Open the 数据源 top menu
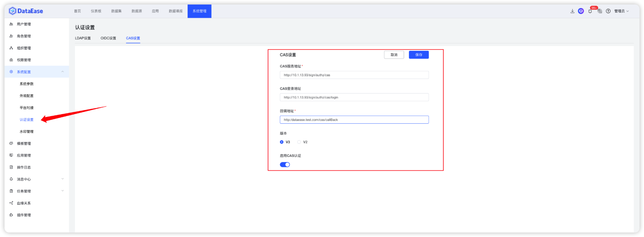Viewport: 644px width, 237px height. pyautogui.click(x=137, y=11)
